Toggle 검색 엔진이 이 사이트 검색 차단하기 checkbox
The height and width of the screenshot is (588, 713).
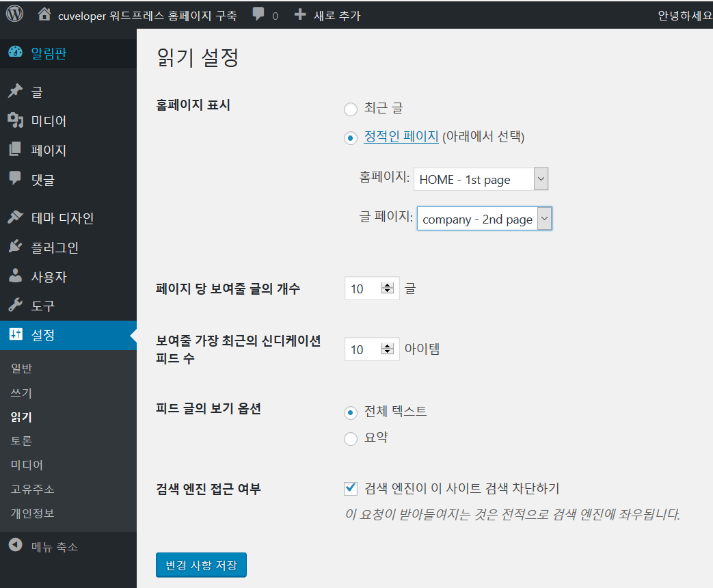coord(351,488)
